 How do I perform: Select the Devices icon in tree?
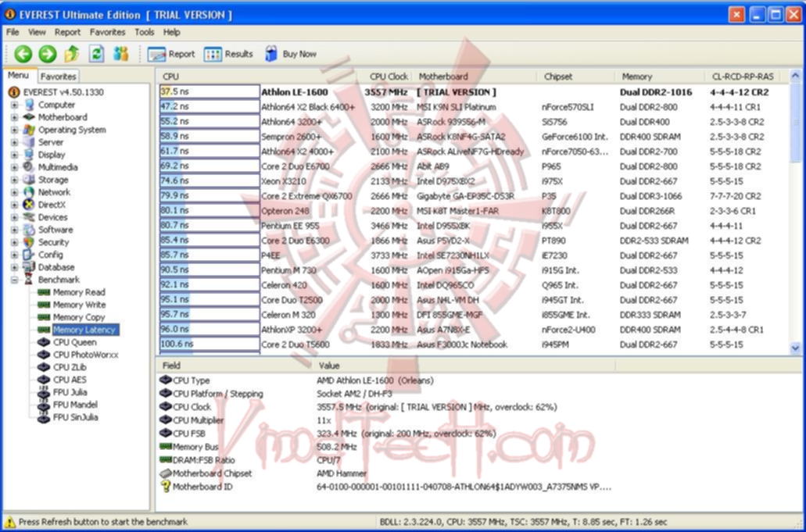(x=29, y=217)
